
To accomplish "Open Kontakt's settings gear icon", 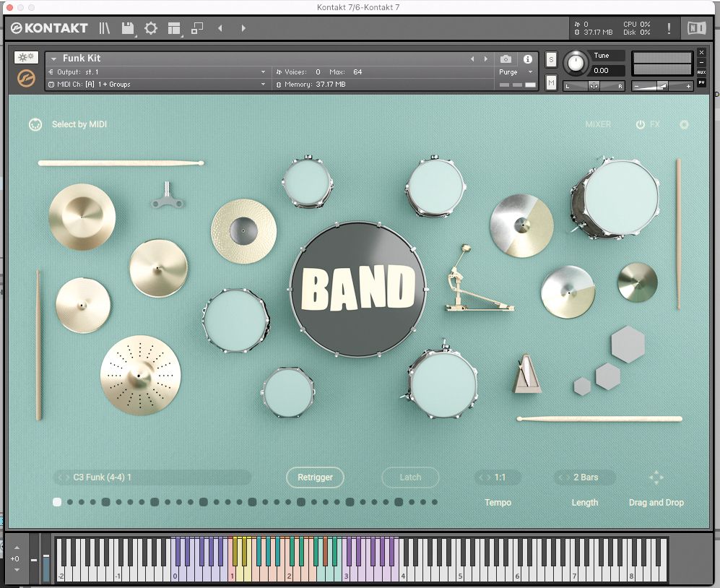I will [151, 28].
